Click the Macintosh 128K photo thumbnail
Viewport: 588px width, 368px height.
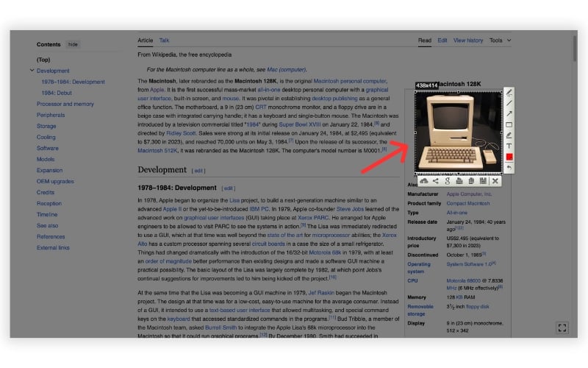458,132
